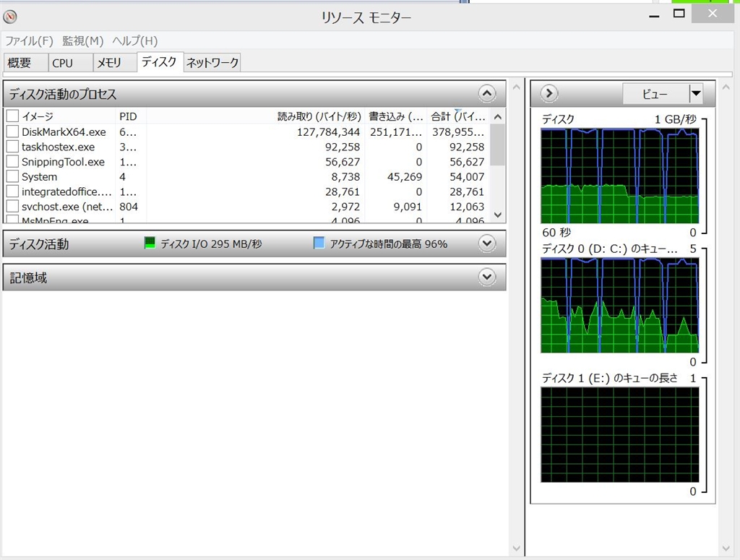Collapse the ディスク活動のプロセス section
Image resolution: width=740 pixels, height=560 pixels.
click(487, 93)
